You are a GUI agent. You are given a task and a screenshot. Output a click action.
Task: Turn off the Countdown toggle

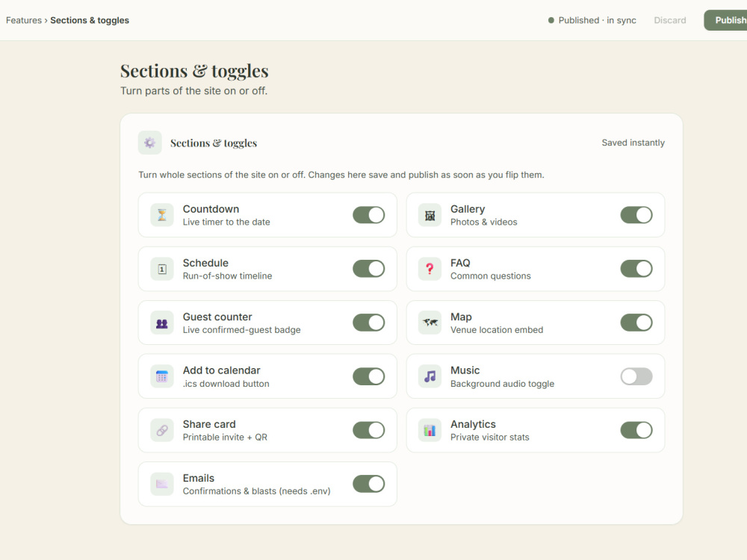click(x=369, y=215)
